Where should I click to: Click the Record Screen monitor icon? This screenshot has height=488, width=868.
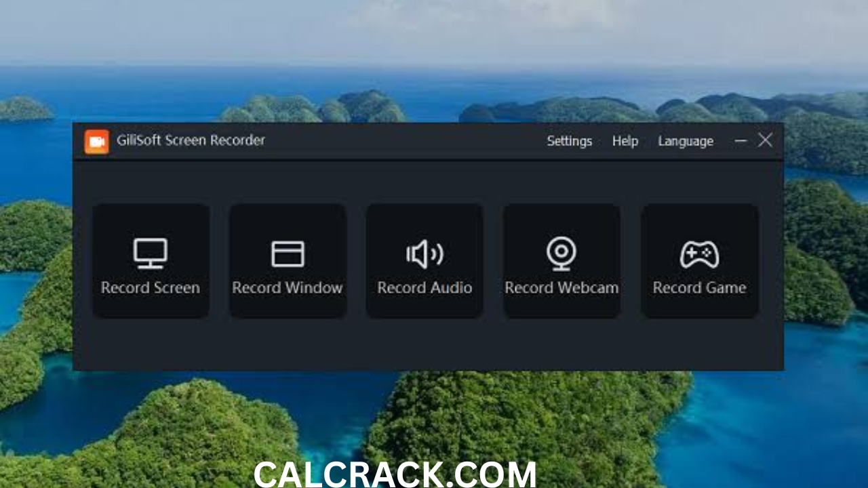coord(151,253)
